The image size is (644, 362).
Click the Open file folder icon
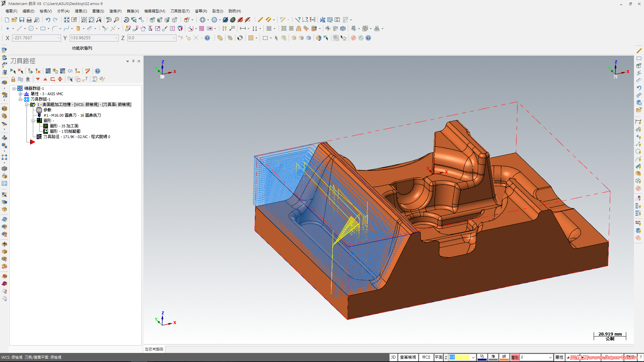coord(14,20)
